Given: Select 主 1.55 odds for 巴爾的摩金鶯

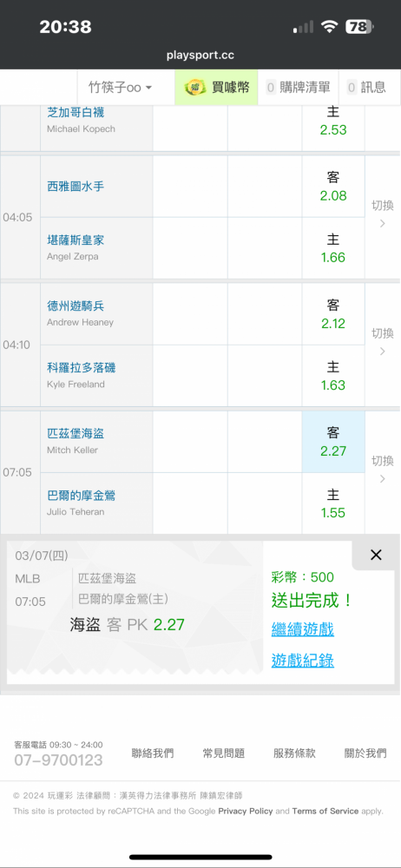Looking at the screenshot, I should coord(333,503).
